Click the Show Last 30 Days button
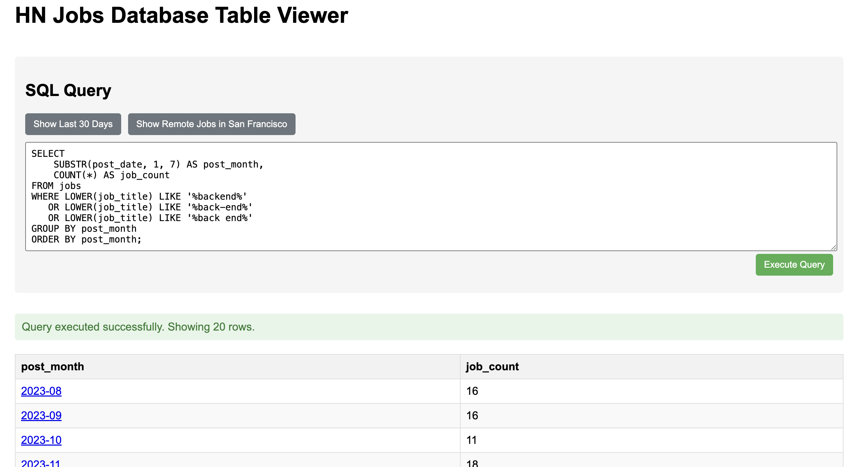Viewport: 868px width, 467px height. click(x=73, y=124)
